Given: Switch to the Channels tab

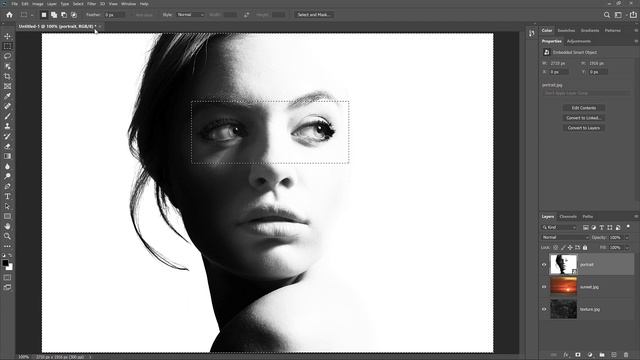Looking at the screenshot, I should coord(568,217).
